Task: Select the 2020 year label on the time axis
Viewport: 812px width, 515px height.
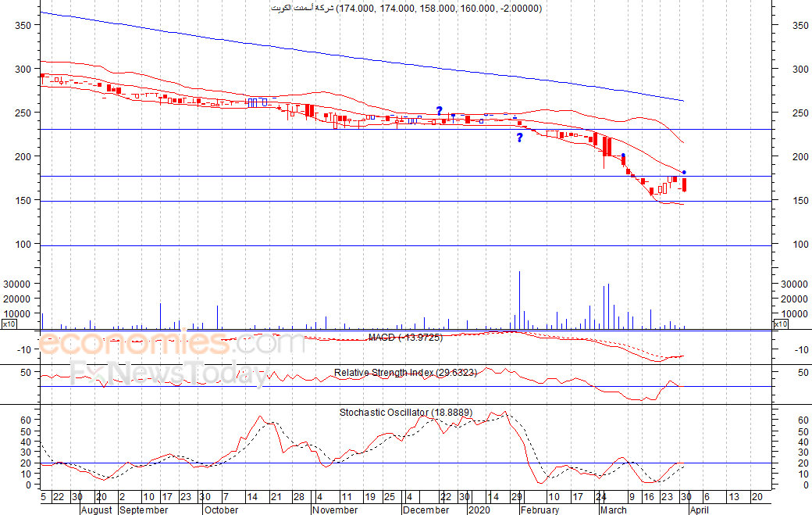Action: tap(479, 510)
